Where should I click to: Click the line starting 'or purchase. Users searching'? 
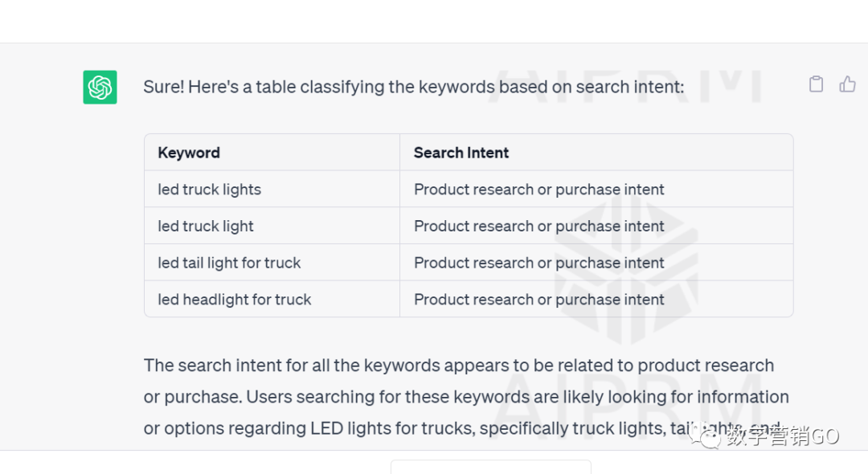[x=466, y=397]
